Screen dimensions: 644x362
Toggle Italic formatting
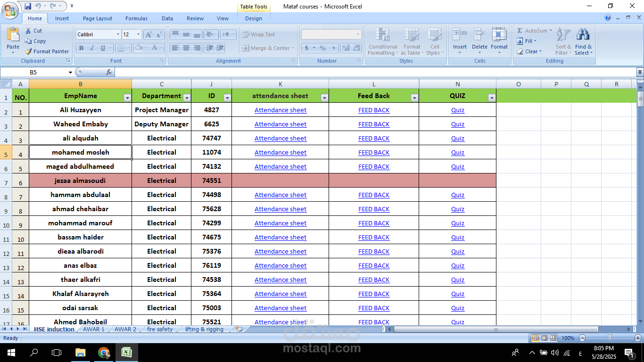click(x=92, y=48)
